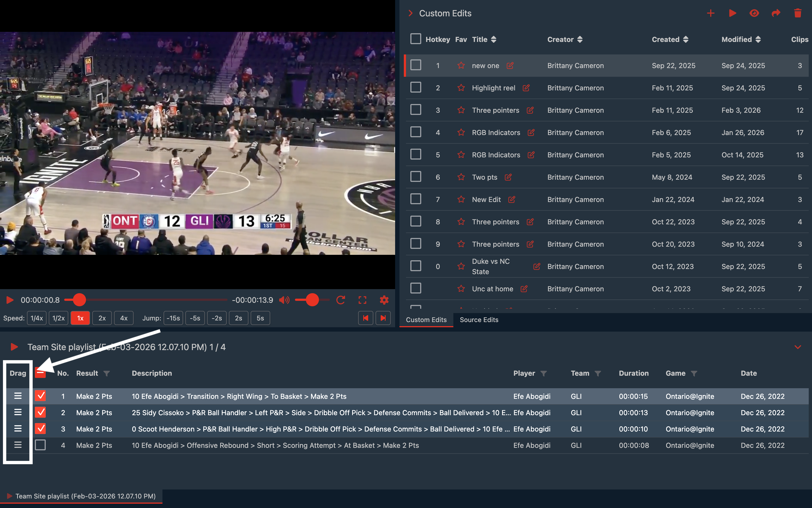This screenshot has height=508, width=812.
Task: Uncheck clip 2 in the playlist
Action: click(40, 412)
